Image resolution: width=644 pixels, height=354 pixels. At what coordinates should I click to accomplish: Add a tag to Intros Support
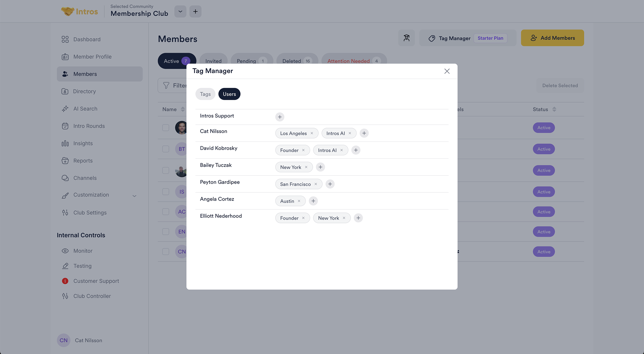pyautogui.click(x=280, y=117)
